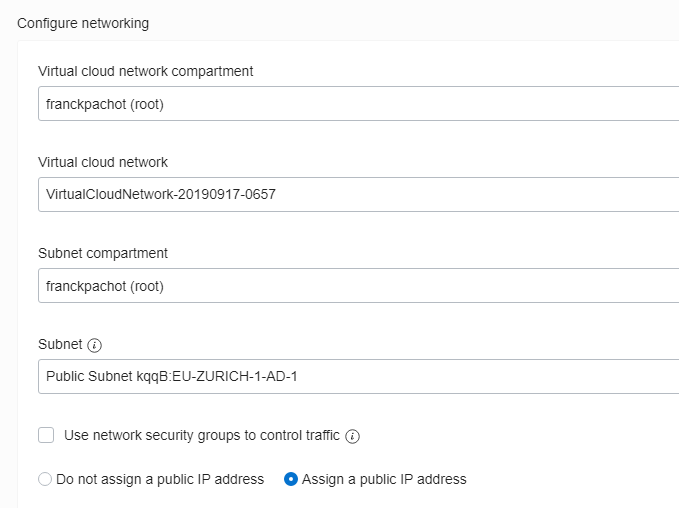Click the Subnet compartment field label
Screen dimensions: 679x508
103,253
